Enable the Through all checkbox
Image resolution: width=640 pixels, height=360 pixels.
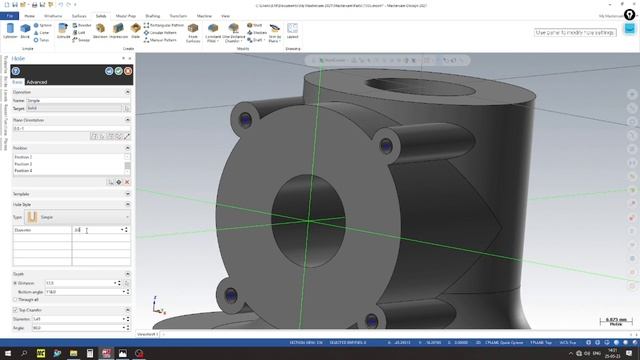(15, 300)
